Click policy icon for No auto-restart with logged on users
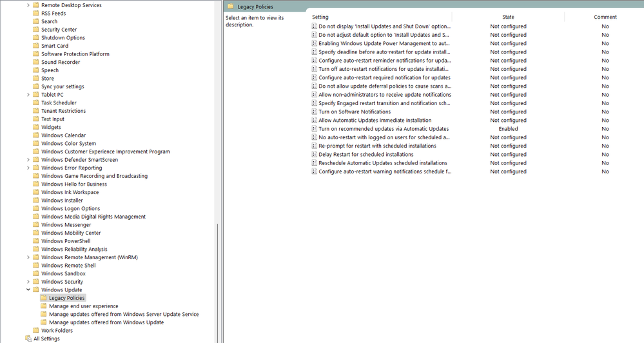644x343 pixels. tap(314, 137)
